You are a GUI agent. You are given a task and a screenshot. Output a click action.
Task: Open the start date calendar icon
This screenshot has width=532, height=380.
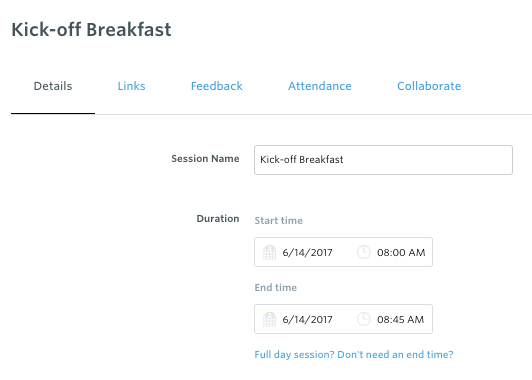(x=269, y=252)
